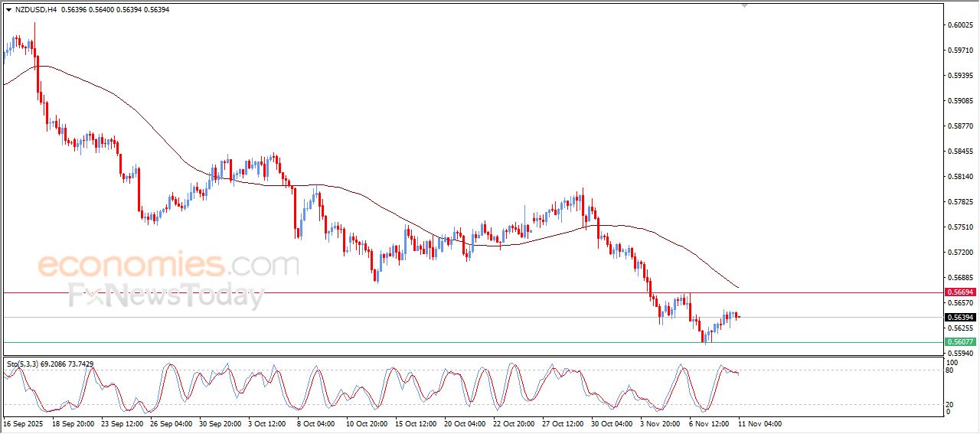Select the green 0.56077 price label

(x=960, y=342)
